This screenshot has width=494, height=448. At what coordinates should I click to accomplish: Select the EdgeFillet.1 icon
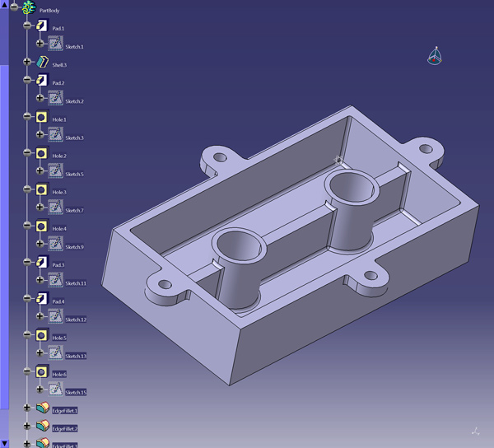(43, 408)
